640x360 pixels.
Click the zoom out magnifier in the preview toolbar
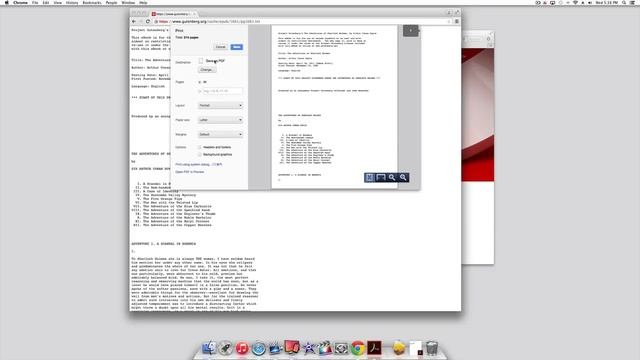click(x=392, y=178)
